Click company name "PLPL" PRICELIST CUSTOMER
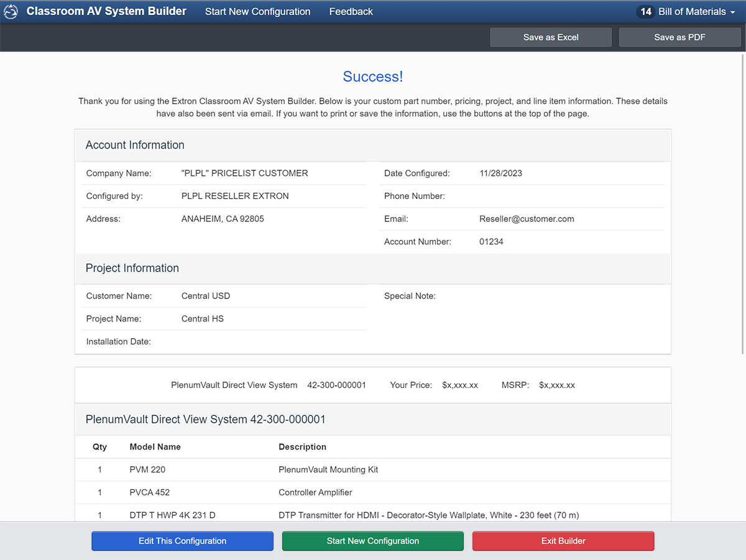The width and height of the screenshot is (746, 560). [x=245, y=173]
